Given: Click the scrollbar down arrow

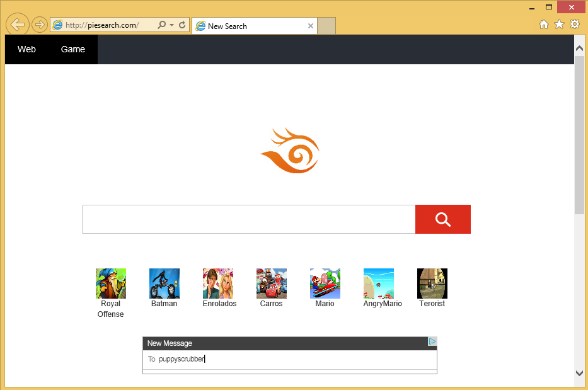Looking at the screenshot, I should click(579, 373).
